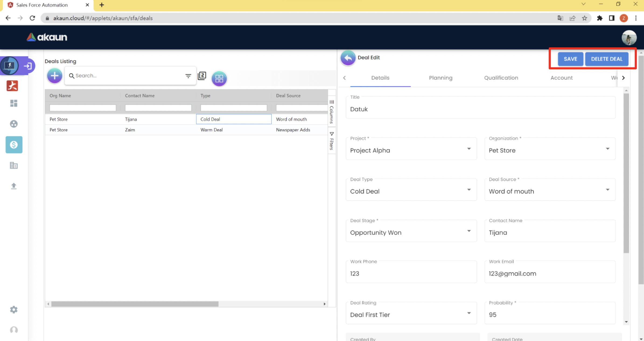The image size is (644, 341).
Task: Toggle the Columns side panel
Action: coord(332,111)
